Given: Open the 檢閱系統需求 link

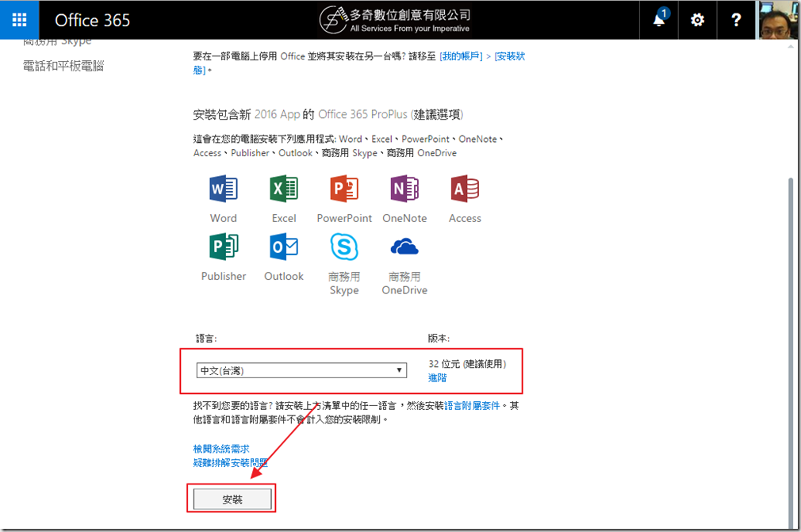Looking at the screenshot, I should [x=221, y=449].
